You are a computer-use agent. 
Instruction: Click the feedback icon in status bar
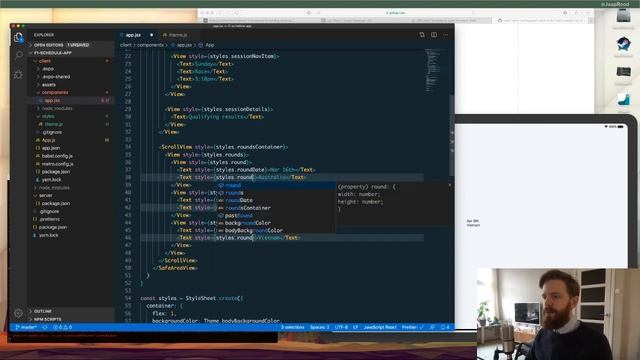point(432,327)
